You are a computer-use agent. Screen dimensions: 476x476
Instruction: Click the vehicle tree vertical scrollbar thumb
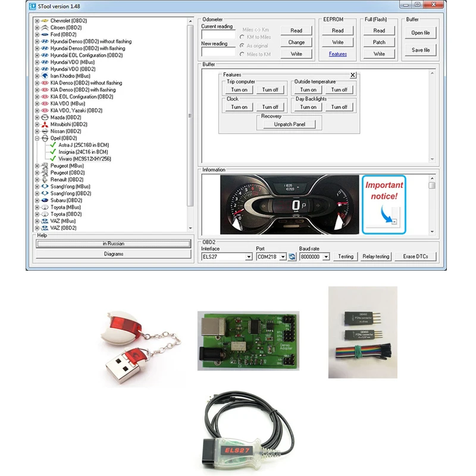tap(190, 115)
